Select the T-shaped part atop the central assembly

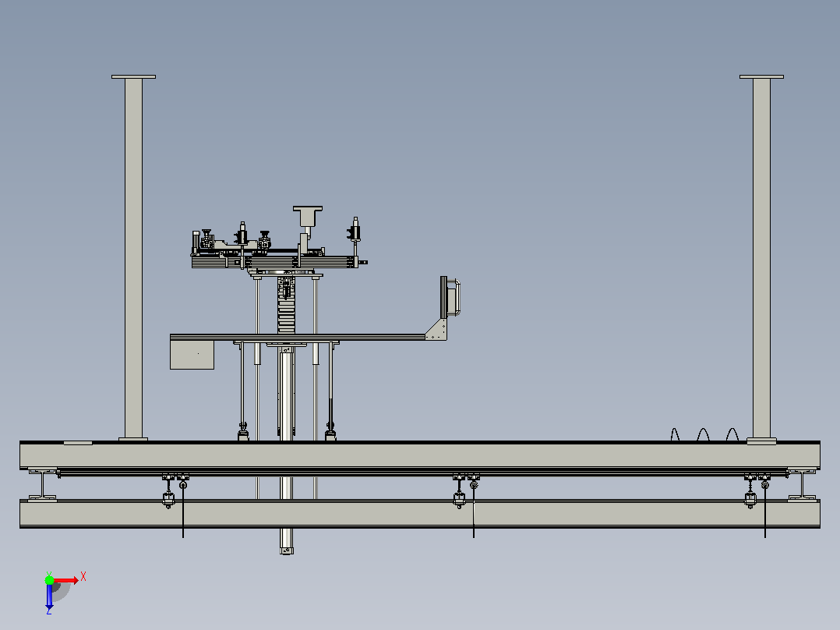[x=308, y=215]
